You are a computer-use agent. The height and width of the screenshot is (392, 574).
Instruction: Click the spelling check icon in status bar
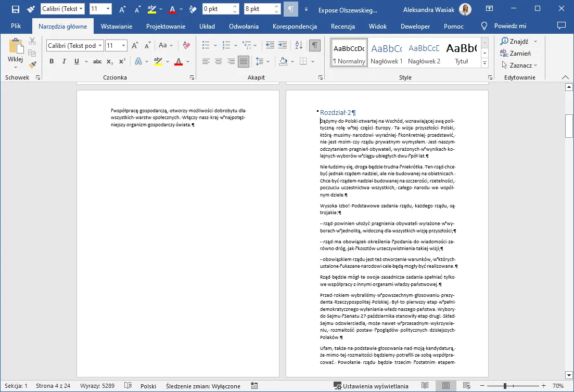[x=128, y=386]
